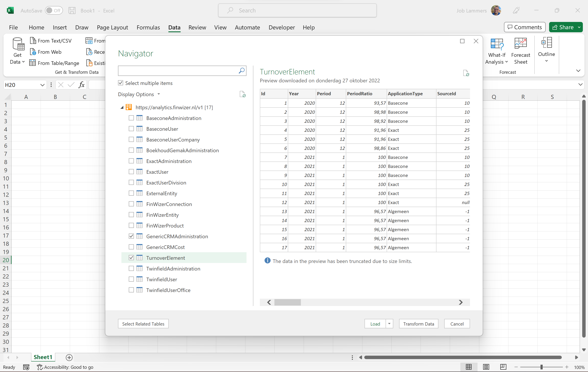The height and width of the screenshot is (372, 588).
Task: Open Accessibility: Good to go checker
Action: click(x=65, y=367)
